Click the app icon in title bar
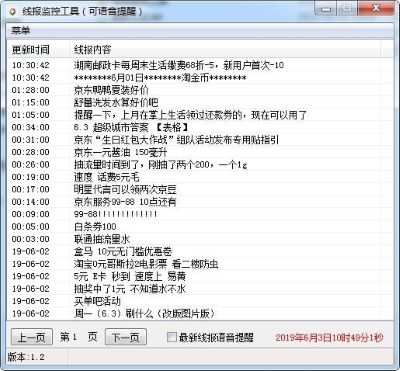 (x=12, y=12)
